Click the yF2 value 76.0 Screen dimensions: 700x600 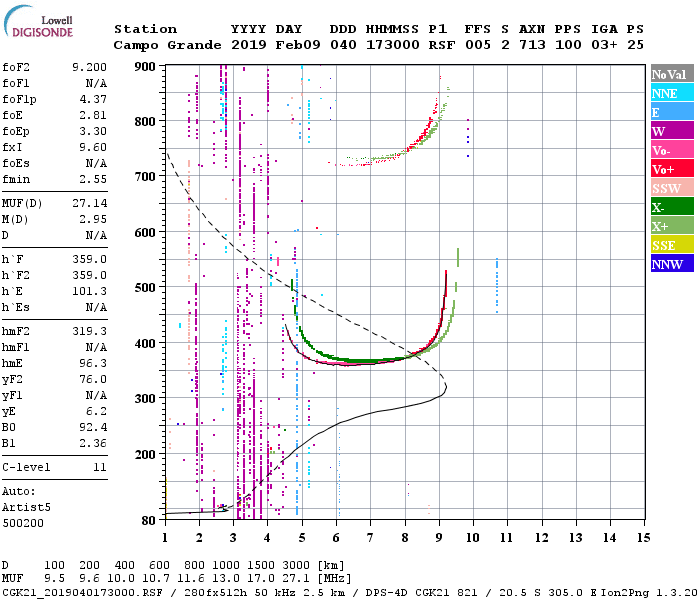pyautogui.click(x=93, y=379)
